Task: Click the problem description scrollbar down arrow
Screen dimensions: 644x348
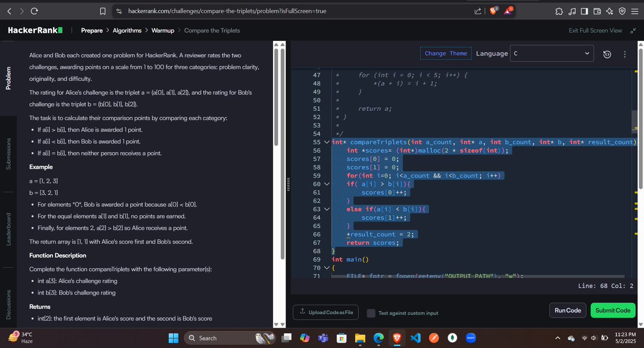Action: click(277, 324)
